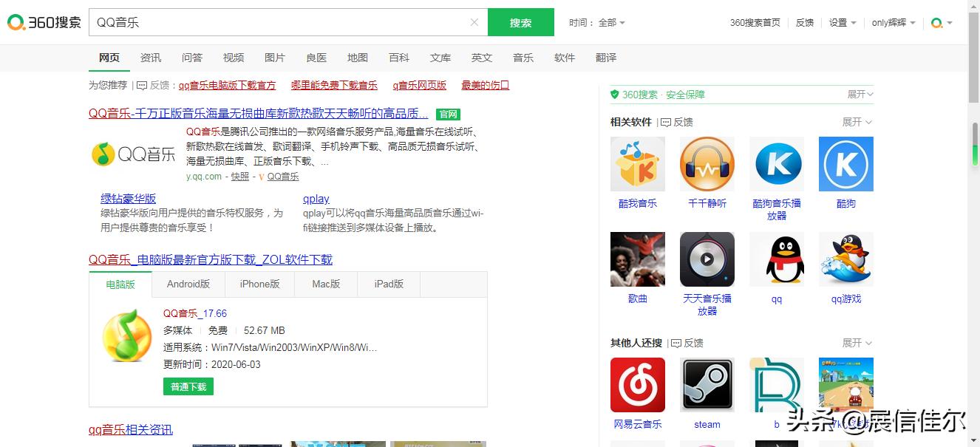Image resolution: width=980 pixels, height=447 pixels.
Task: Open 天天音乐播放器 icon
Action: pos(707,259)
